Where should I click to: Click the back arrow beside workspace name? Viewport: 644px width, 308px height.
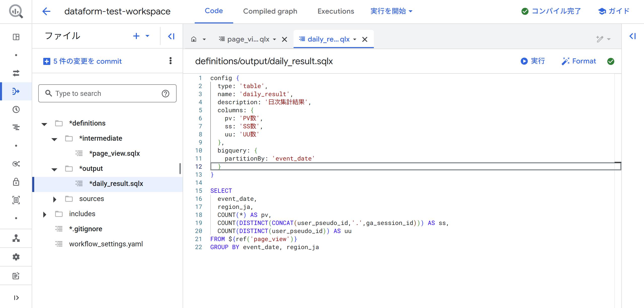click(x=46, y=11)
